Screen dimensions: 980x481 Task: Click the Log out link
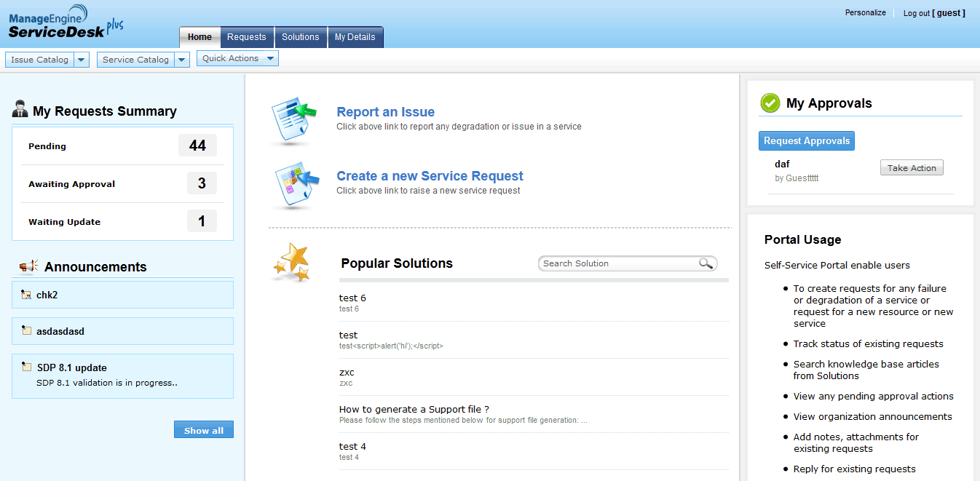(917, 13)
